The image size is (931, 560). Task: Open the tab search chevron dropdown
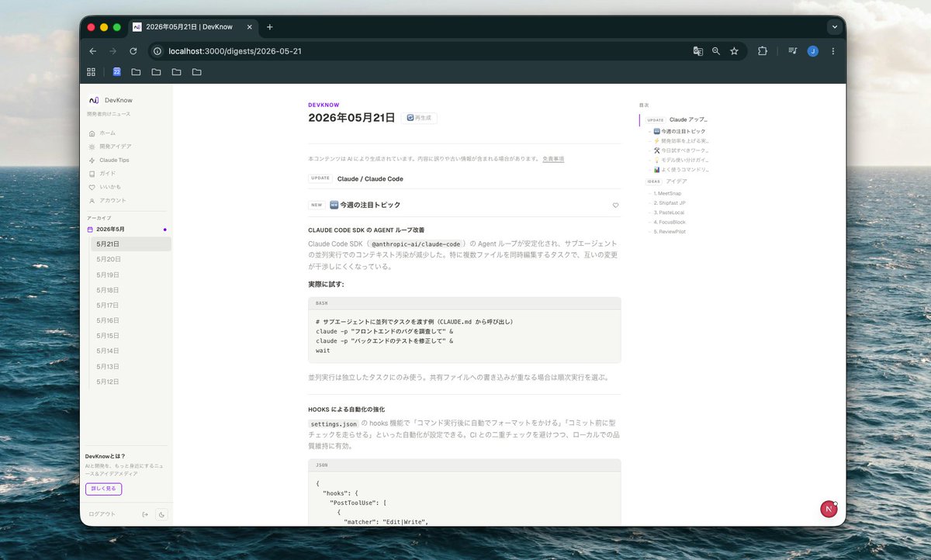(x=835, y=27)
